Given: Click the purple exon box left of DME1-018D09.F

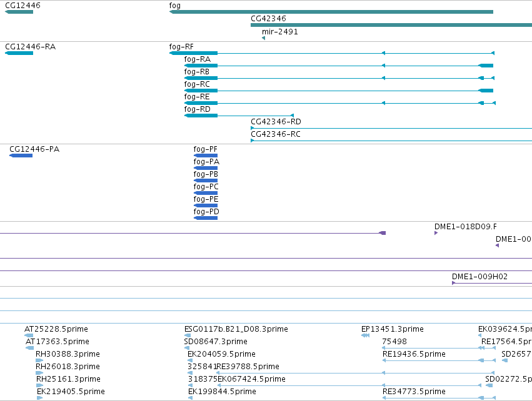Looking at the screenshot, I should pos(383,233).
